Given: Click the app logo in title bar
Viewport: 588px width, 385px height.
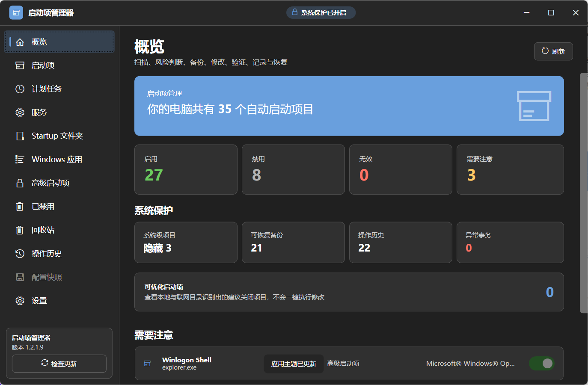Looking at the screenshot, I should (x=16, y=13).
